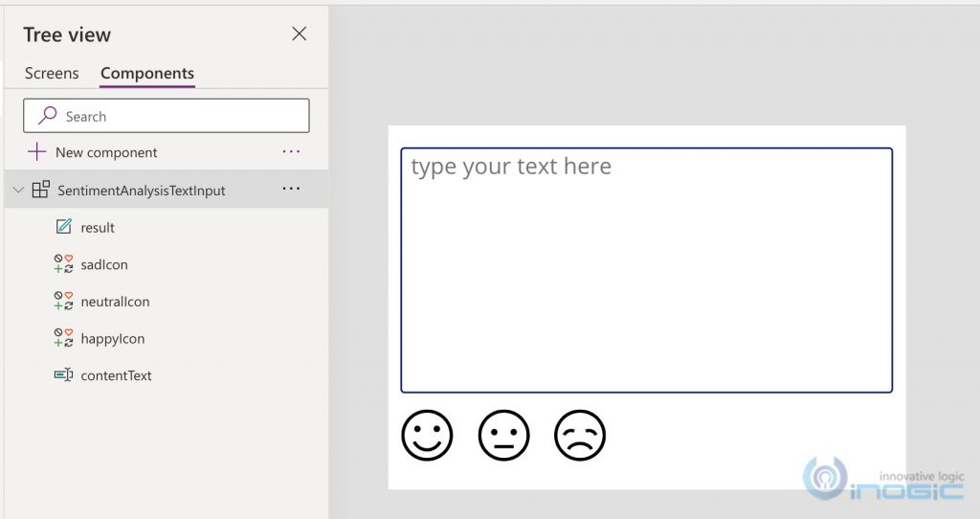Select happyIcon in the tree view
This screenshot has width=980, height=519.
113,338
